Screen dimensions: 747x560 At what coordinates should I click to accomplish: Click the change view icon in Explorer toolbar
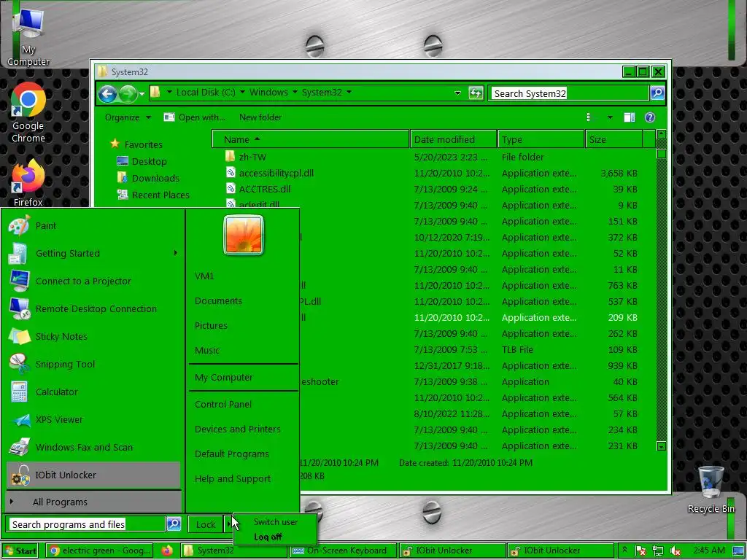pyautogui.click(x=589, y=117)
